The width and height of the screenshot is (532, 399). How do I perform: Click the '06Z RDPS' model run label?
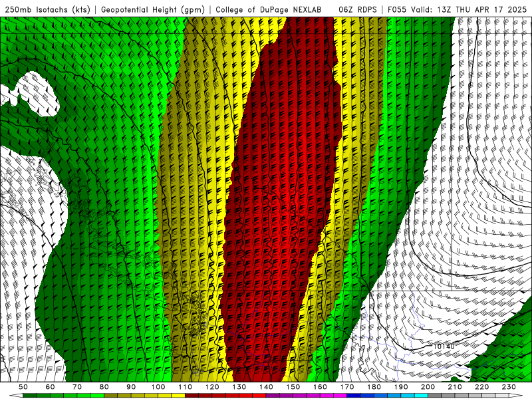pyautogui.click(x=357, y=9)
